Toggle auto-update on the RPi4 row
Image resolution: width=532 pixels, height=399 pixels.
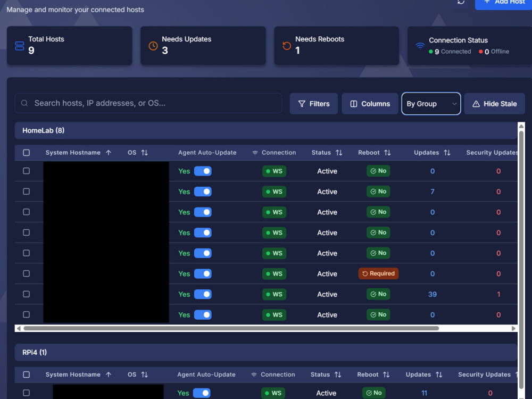click(x=202, y=393)
